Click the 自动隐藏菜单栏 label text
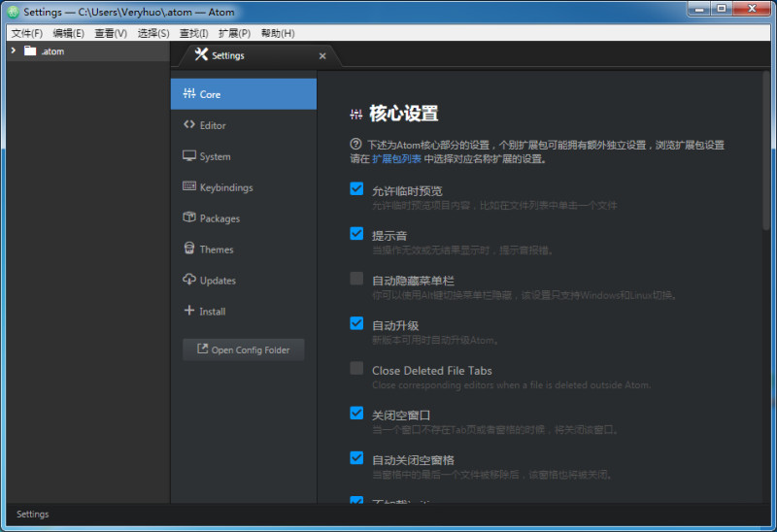The image size is (777, 532). [x=413, y=281]
